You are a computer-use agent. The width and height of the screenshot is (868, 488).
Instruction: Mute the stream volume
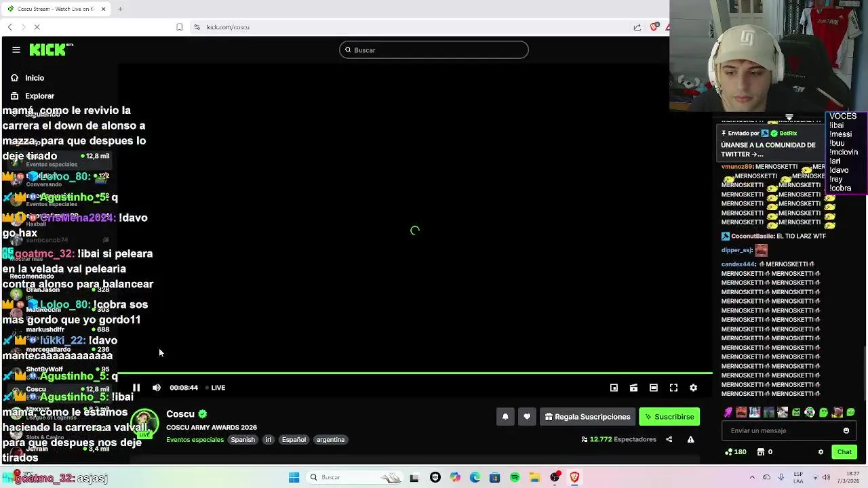(157, 388)
